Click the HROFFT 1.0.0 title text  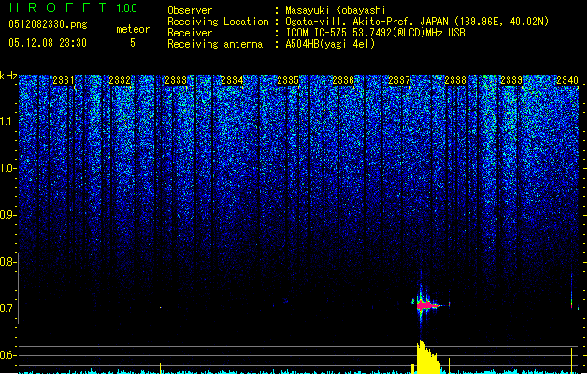tap(73, 7)
